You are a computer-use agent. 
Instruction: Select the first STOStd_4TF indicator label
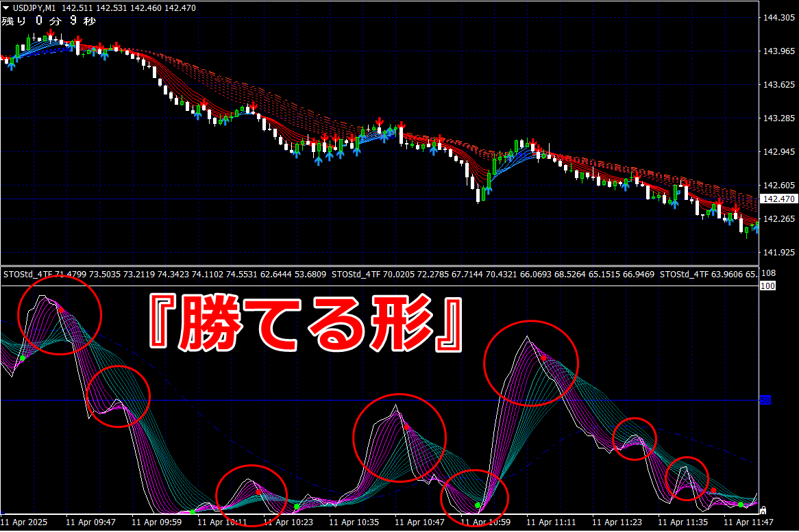coord(27,275)
